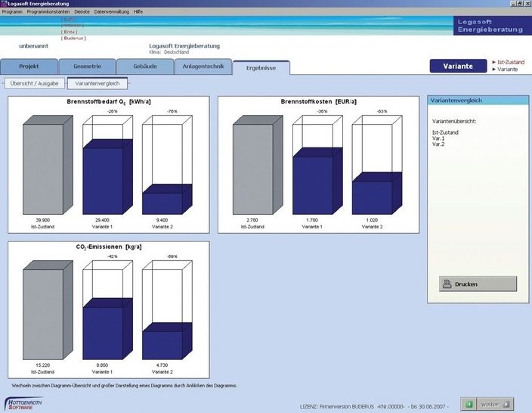Open the Datenverwaltung menu

pos(112,12)
